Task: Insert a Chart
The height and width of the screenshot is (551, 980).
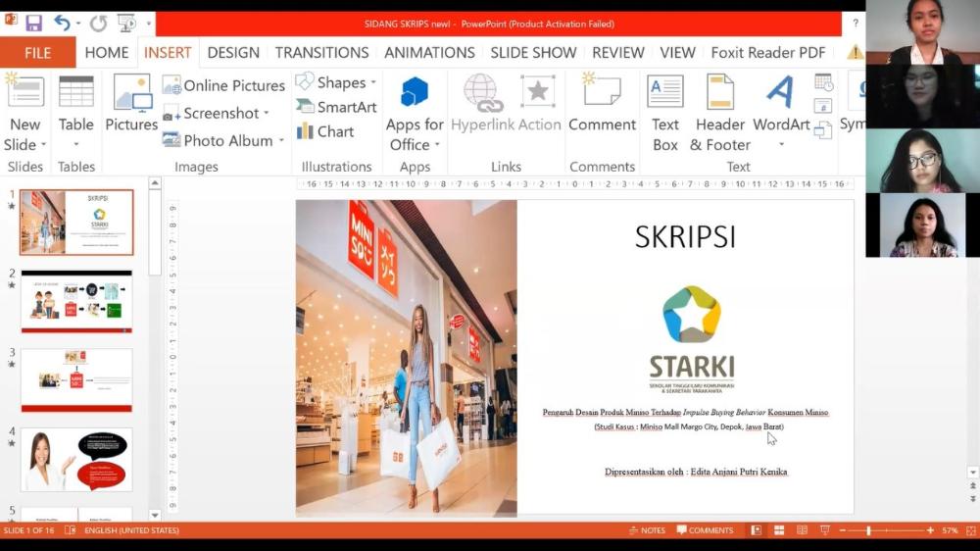Action: [x=325, y=131]
